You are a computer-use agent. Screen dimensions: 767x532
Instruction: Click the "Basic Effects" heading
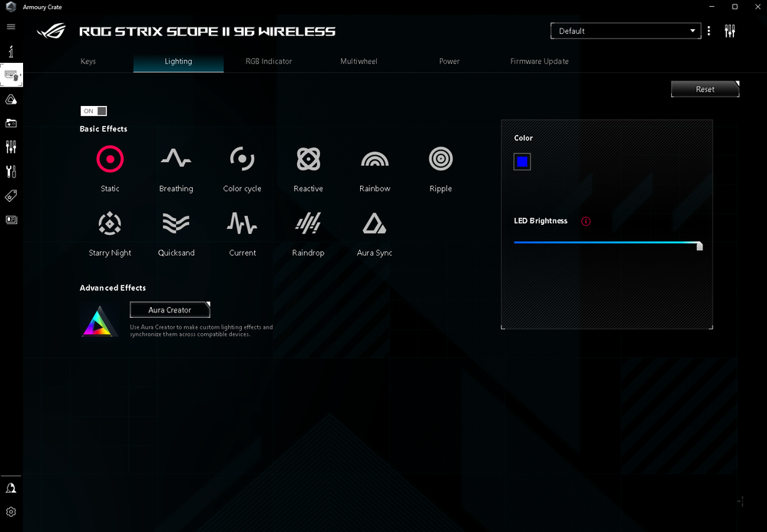coord(103,129)
